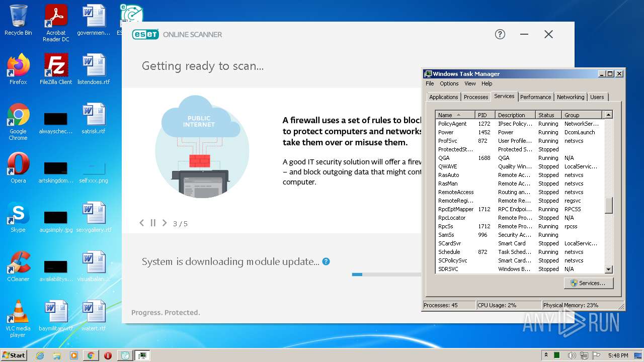Viewport: 644px width, 362px height.
Task: Switch to the Networking tab
Action: (571, 97)
